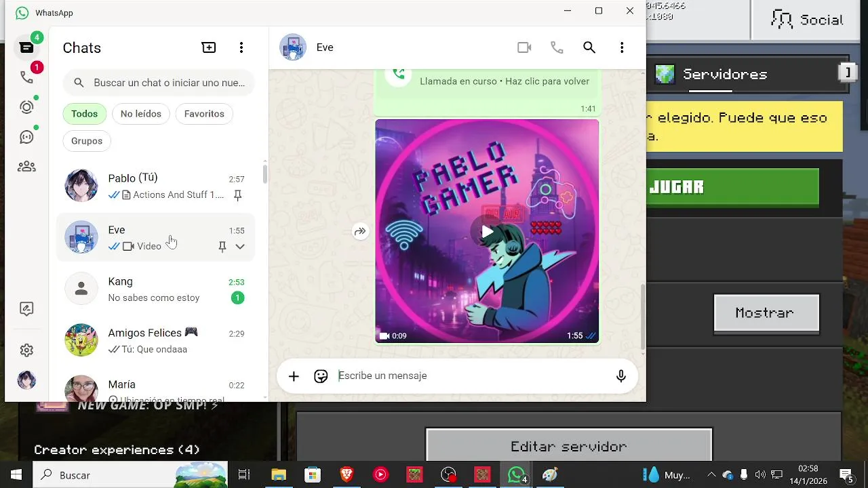Open the Windows Start menu
The height and width of the screenshot is (488, 868).
click(x=16, y=475)
